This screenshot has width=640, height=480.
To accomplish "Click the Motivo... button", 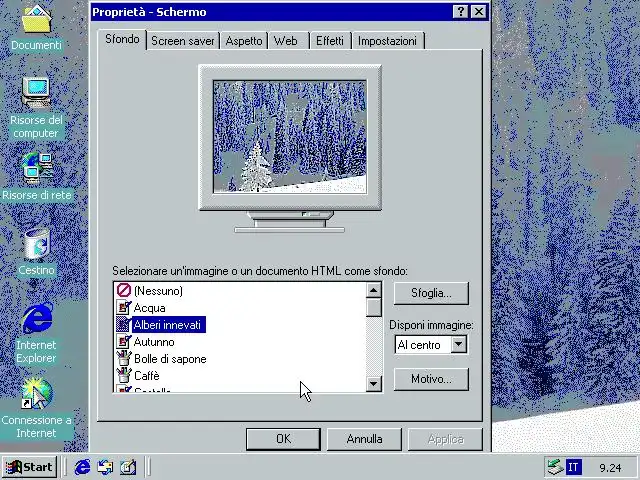I will [431, 379].
